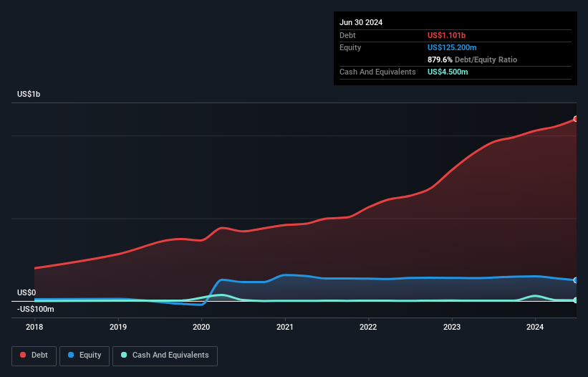Screen dimensions: 588x377
Task: Select the 2019 x-axis label
Action: pos(118,327)
